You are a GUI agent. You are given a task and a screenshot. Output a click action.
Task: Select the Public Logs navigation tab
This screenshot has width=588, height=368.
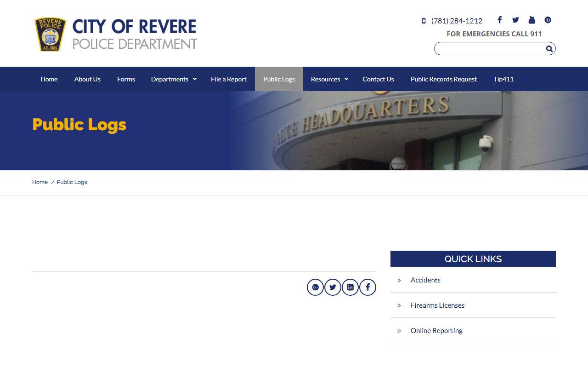click(x=279, y=79)
